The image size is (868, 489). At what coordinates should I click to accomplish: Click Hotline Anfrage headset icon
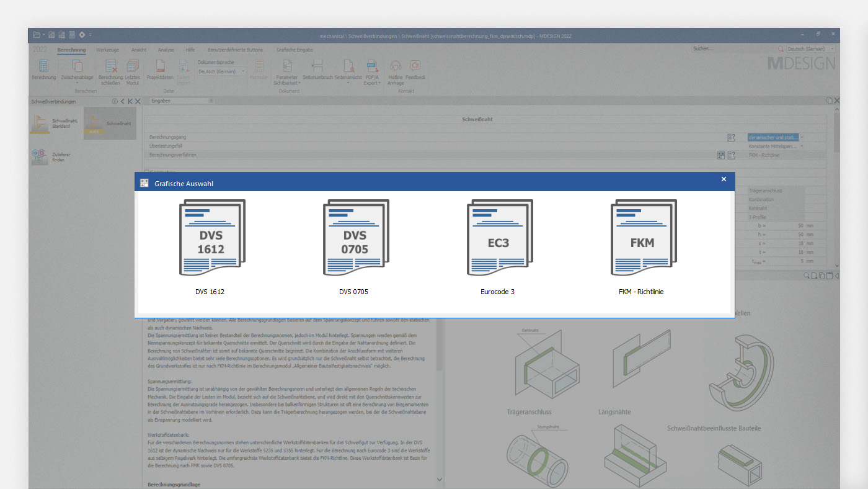click(396, 66)
